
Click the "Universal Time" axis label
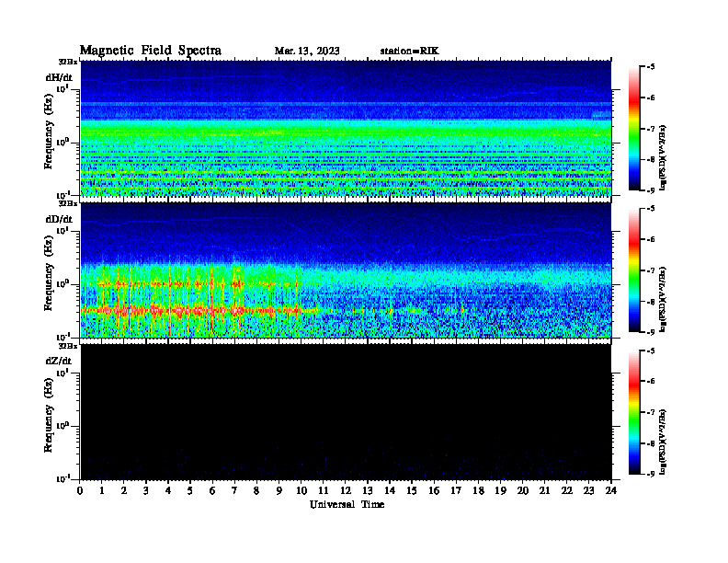347,504
